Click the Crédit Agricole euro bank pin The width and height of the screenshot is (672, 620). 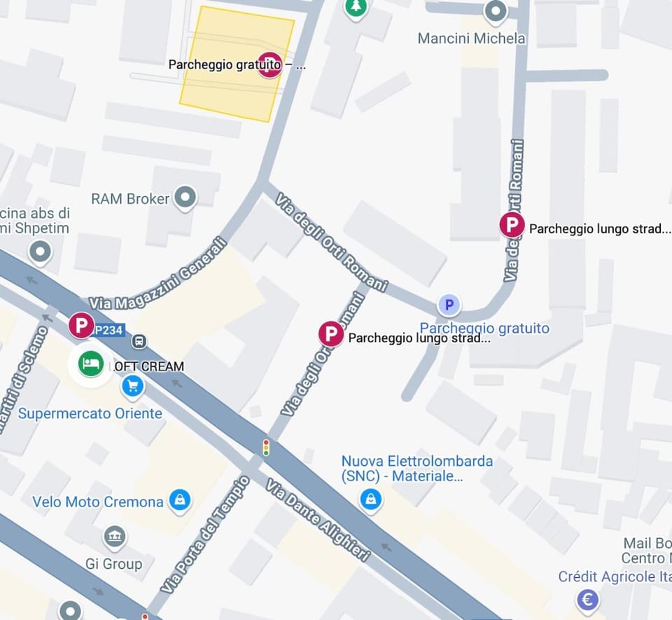click(x=587, y=600)
